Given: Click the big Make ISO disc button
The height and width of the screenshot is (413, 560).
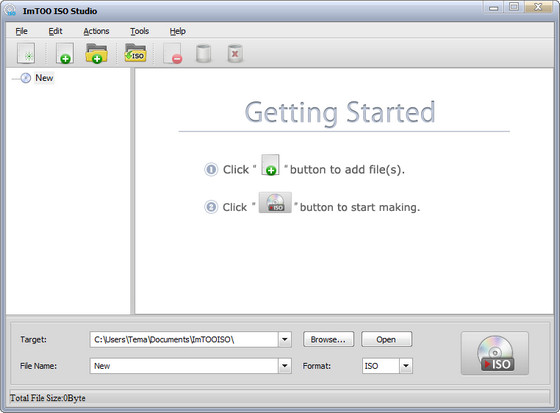Looking at the screenshot, I should (x=495, y=353).
